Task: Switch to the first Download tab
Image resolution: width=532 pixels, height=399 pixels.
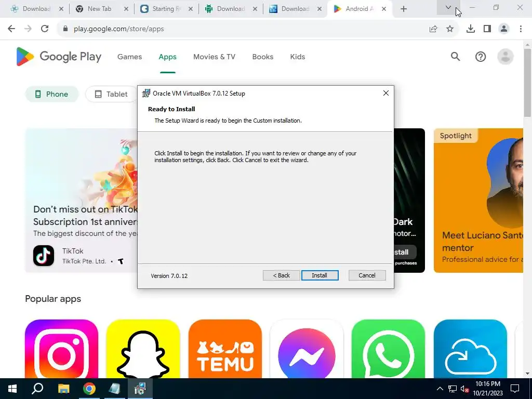Action: [x=36, y=9]
